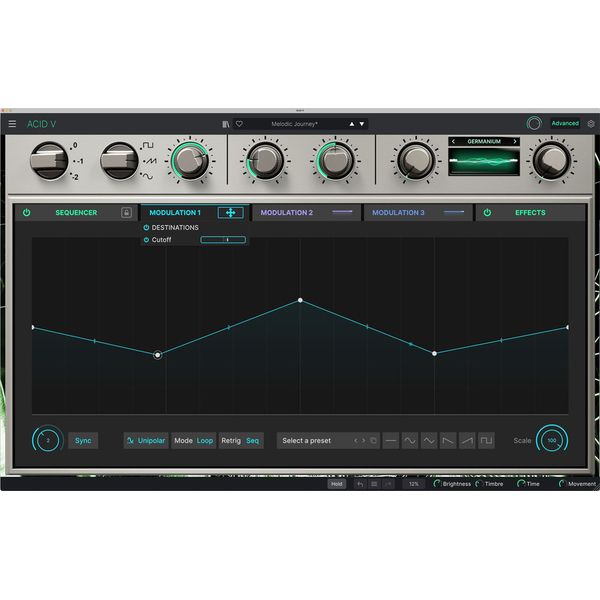Click the modulation rate knob beside Sync
600x600 pixels.
click(x=48, y=440)
